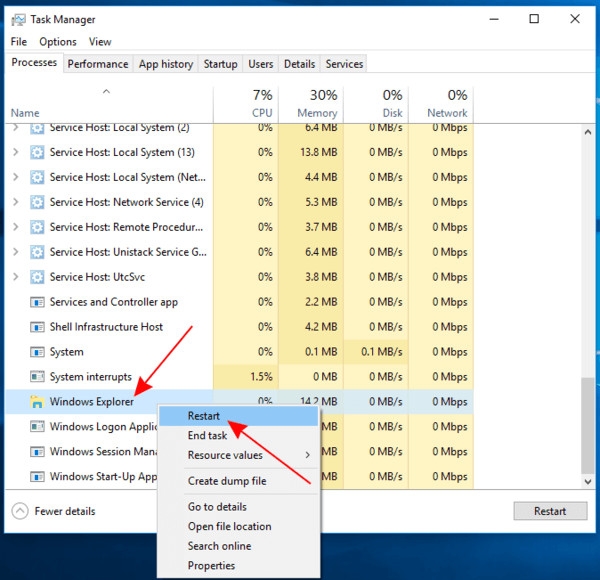600x580 pixels.
Task: Select the Shell Infrastructure Host row
Action: coord(239,327)
